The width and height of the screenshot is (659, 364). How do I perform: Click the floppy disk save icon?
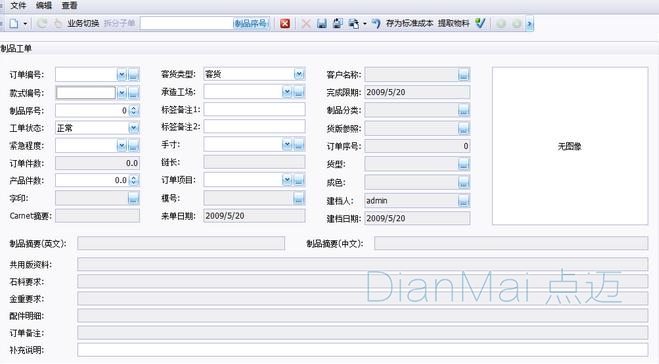pos(322,24)
